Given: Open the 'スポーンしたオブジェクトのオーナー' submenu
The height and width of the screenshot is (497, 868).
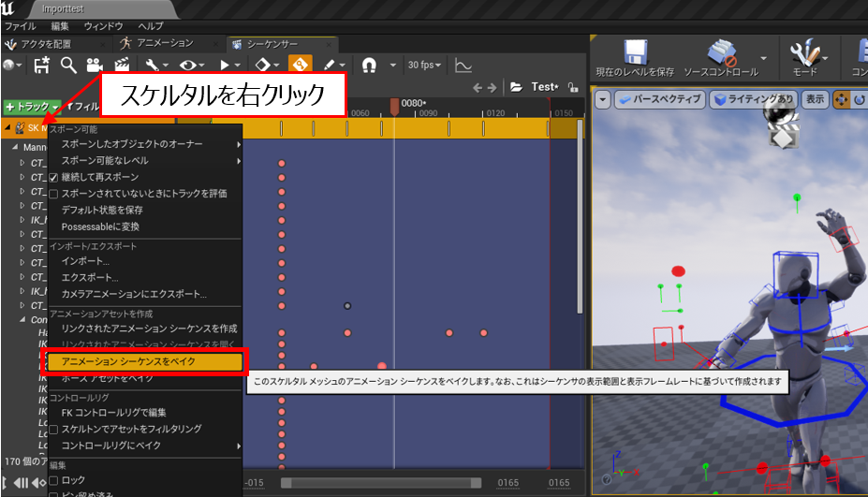Looking at the screenshot, I should click(145, 144).
